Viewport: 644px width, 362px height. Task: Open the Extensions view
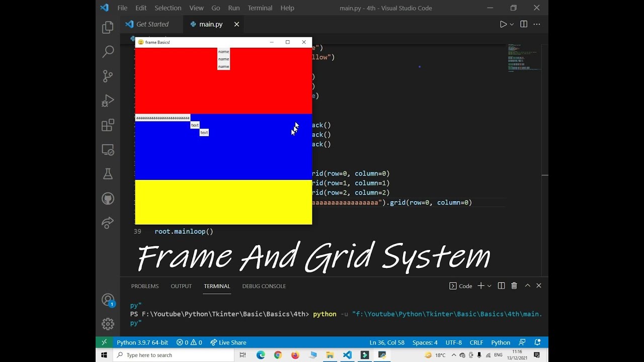click(108, 125)
